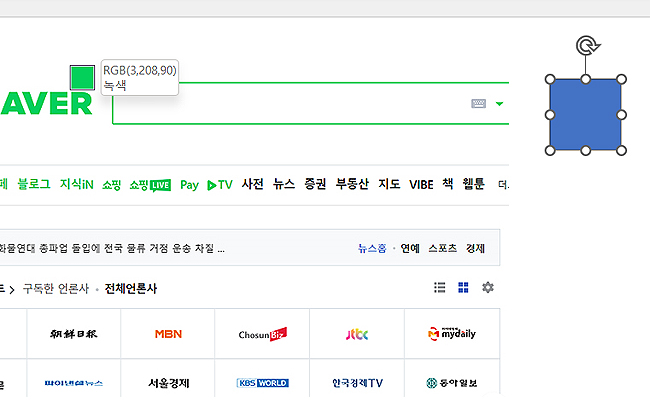Open newsstand settings gear icon
This screenshot has height=419, width=650.
pos(488,287)
